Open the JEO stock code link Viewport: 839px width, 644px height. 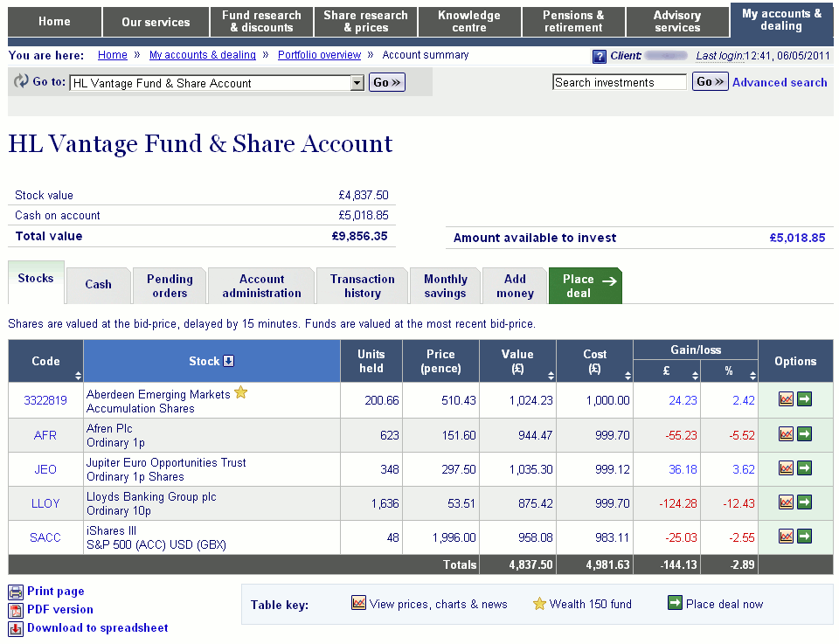pos(45,469)
